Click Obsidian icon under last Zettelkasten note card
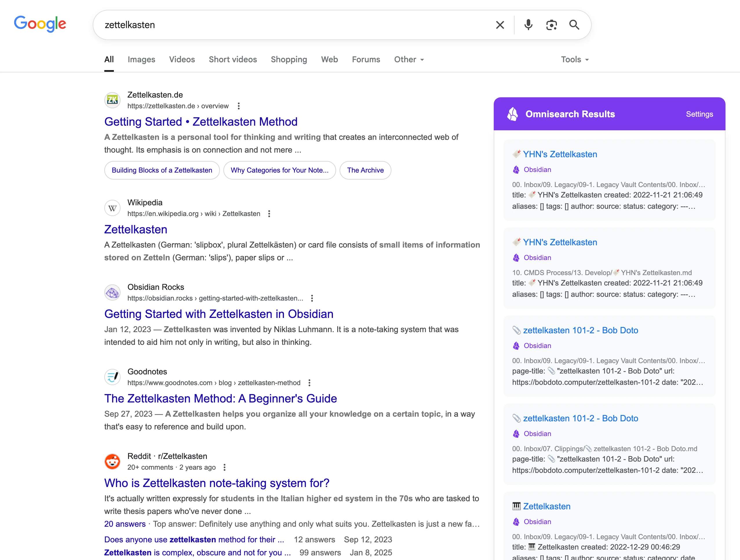Viewport: 740px width, 560px height. point(516,521)
